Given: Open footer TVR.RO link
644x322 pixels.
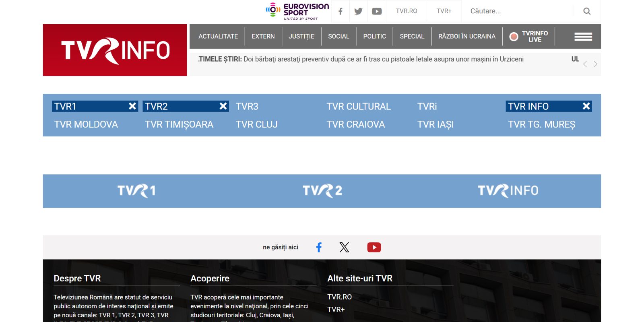Looking at the screenshot, I should pyautogui.click(x=340, y=297).
